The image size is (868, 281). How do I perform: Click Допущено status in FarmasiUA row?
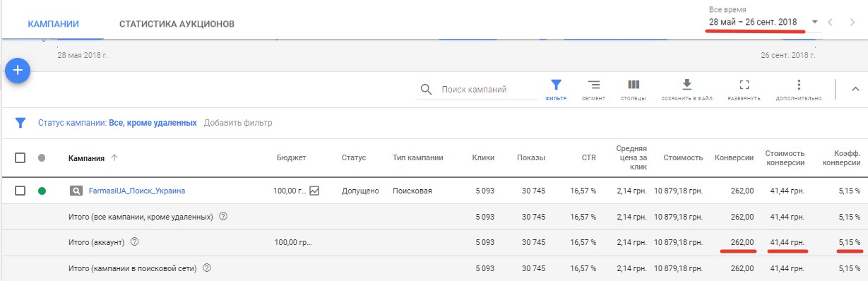pos(360,191)
